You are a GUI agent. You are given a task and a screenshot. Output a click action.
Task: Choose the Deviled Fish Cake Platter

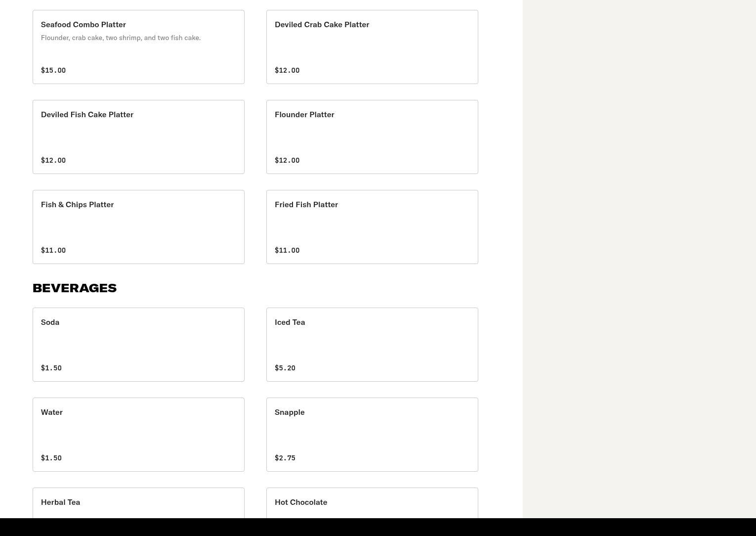pos(138,137)
